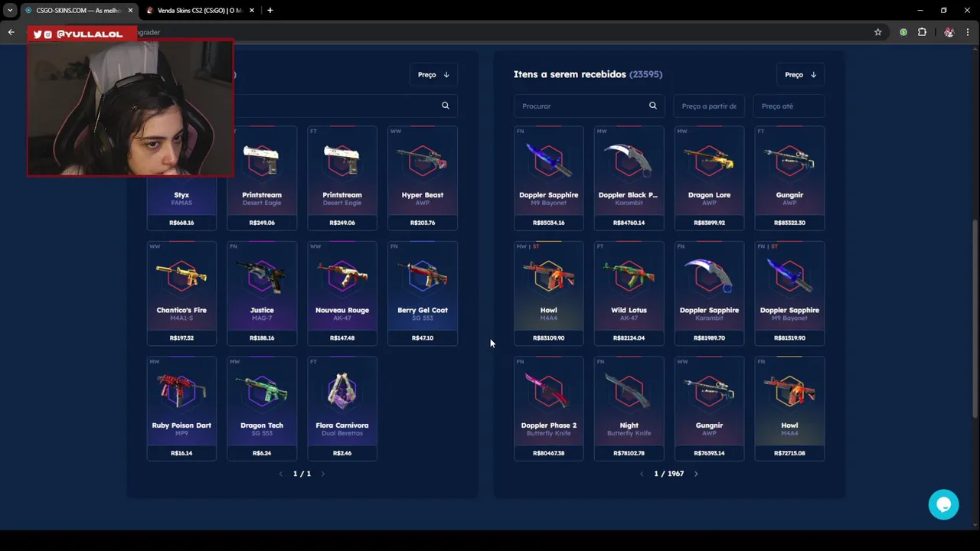Select the Berry Gel Coat SG 553 card

pyautogui.click(x=423, y=293)
